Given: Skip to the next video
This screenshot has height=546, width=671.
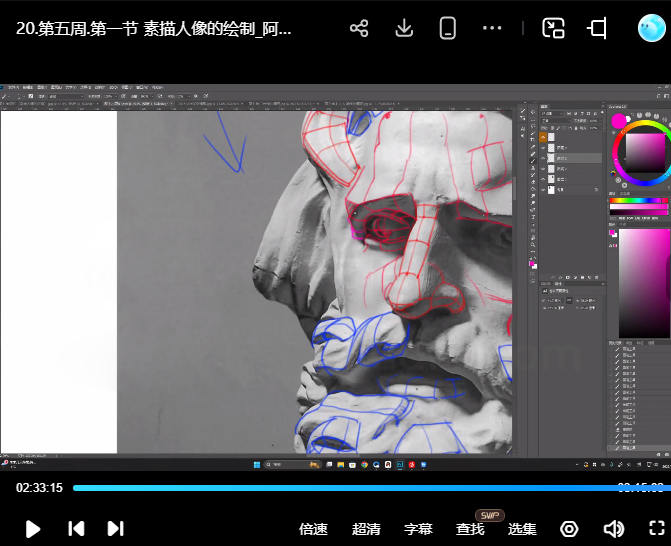Looking at the screenshot, I should pos(115,529).
